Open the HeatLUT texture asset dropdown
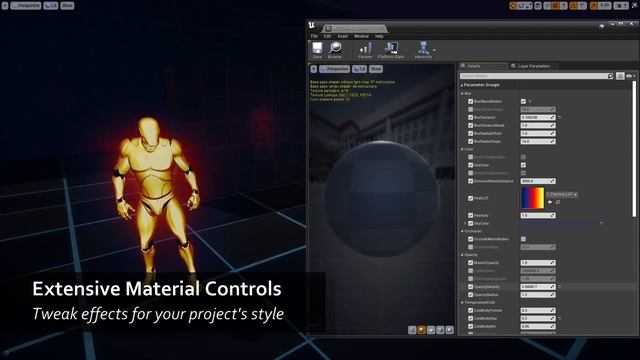640x360 pixels. point(562,194)
